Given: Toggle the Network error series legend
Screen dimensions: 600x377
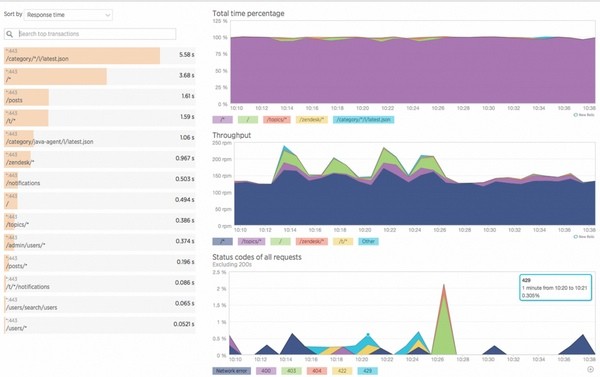Looking at the screenshot, I should 232,371.
